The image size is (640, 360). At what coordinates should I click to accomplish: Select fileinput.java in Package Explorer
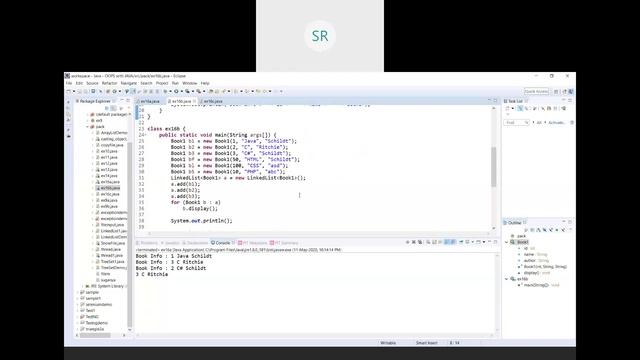pos(110,225)
